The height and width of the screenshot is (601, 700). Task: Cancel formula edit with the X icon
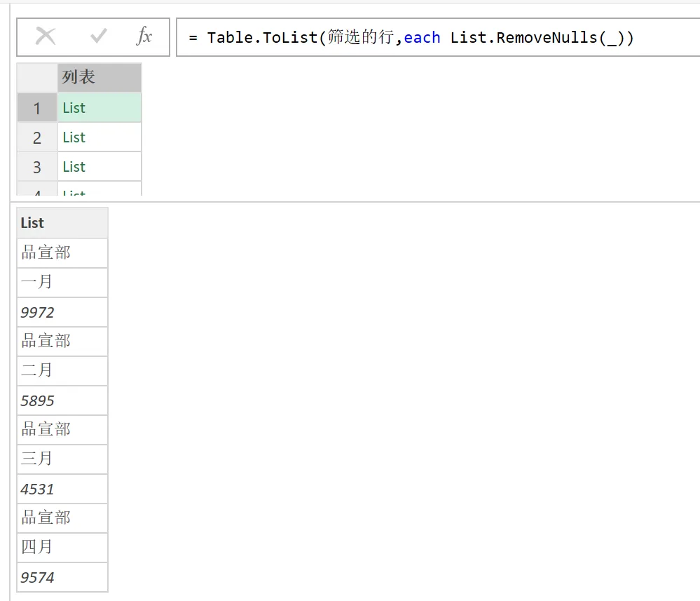pos(46,36)
